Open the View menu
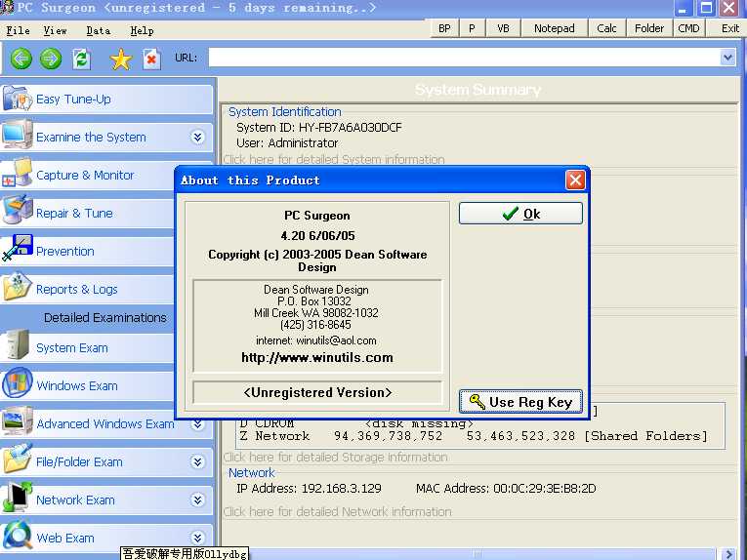The image size is (747, 560). [56, 30]
